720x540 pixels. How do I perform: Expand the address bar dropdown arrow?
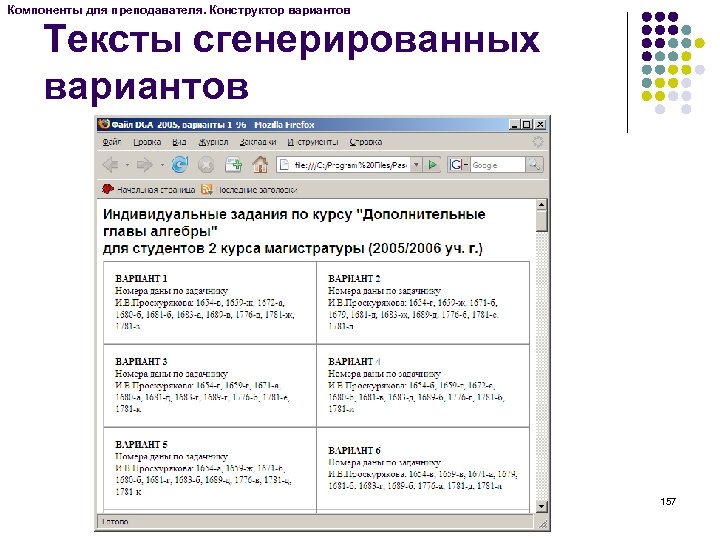416,165
